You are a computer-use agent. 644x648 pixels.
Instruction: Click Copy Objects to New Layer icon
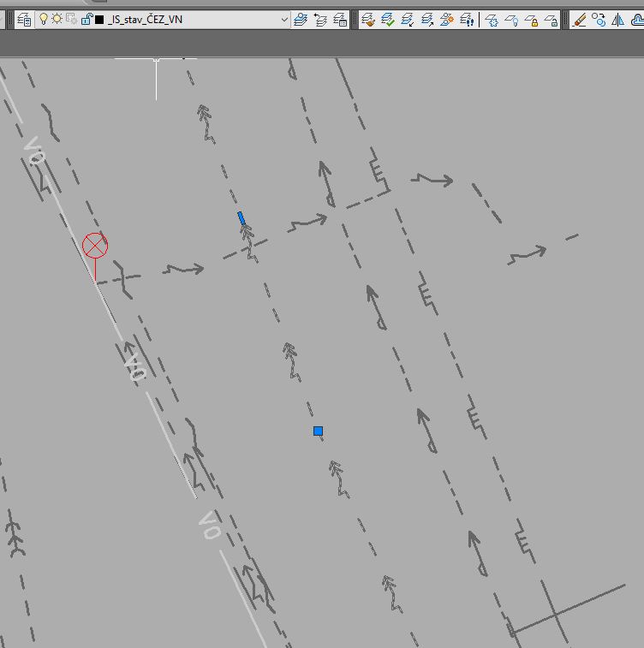pyautogui.click(x=447, y=20)
